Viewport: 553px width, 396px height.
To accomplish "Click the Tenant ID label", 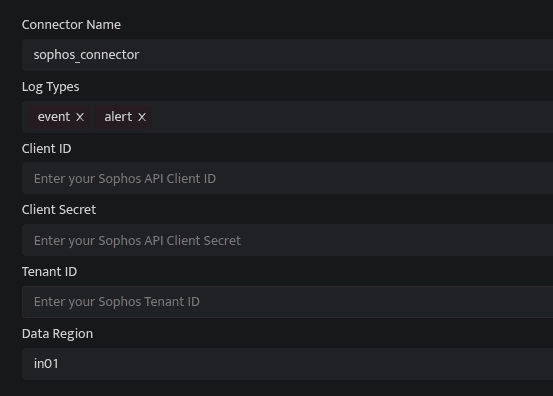I will click(x=49, y=272).
